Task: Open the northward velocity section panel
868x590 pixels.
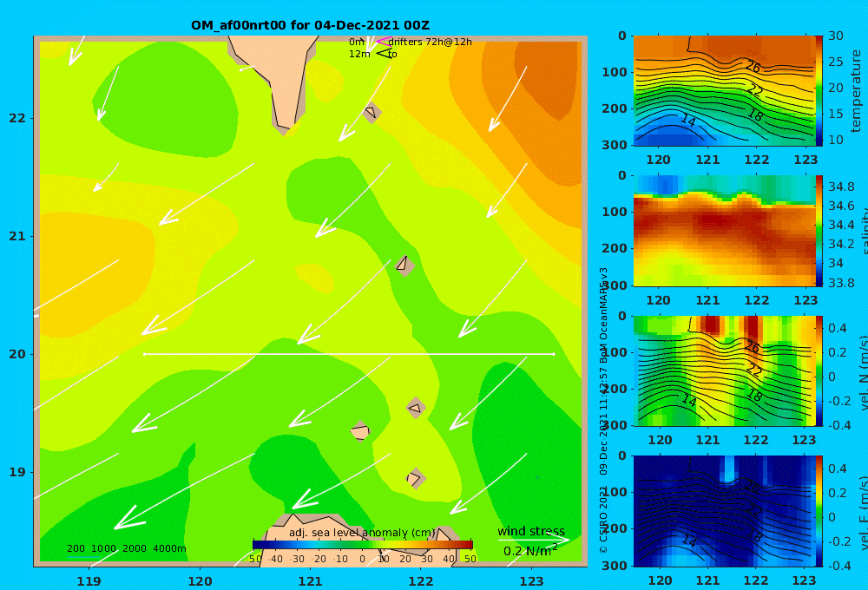Action: (724, 370)
